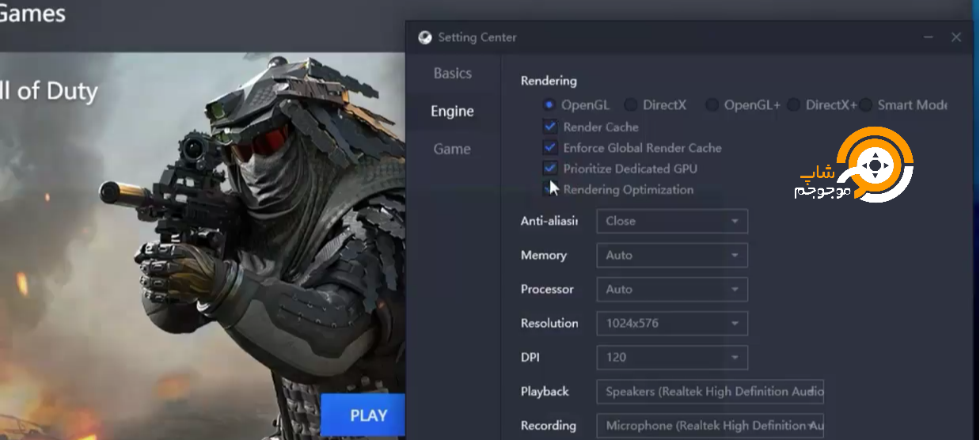Click the Rendering section heading

549,81
